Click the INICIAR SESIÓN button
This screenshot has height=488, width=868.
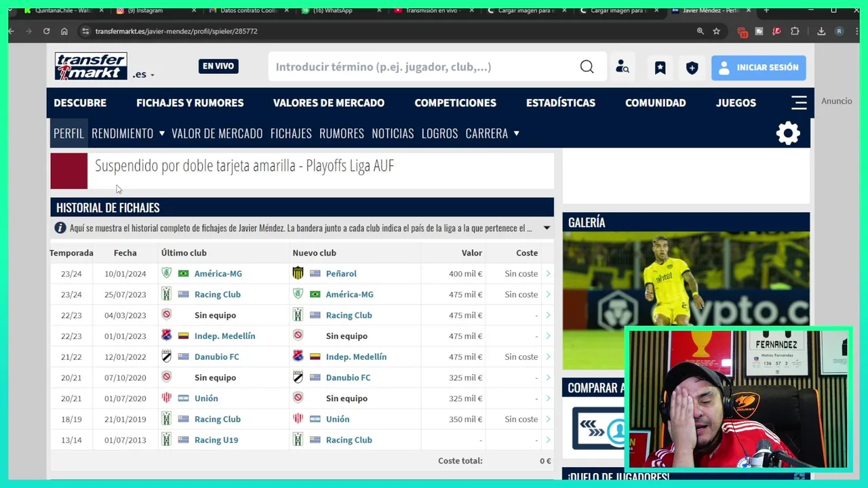[x=759, y=67]
